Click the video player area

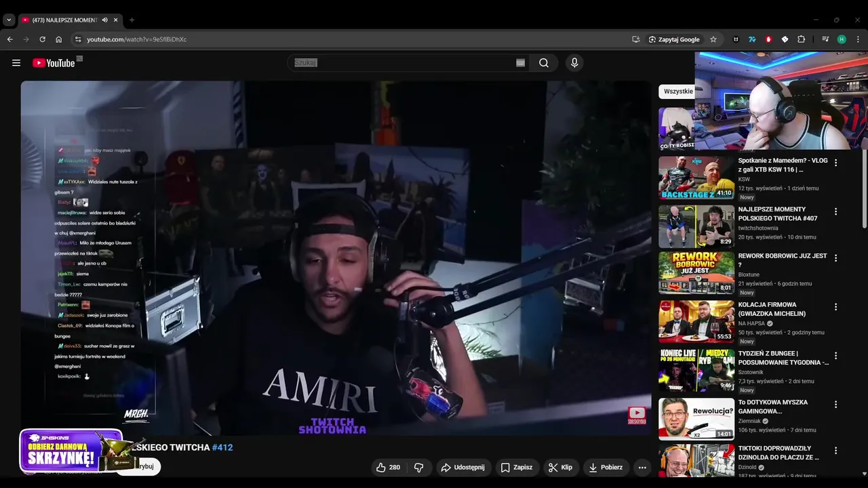point(336,258)
